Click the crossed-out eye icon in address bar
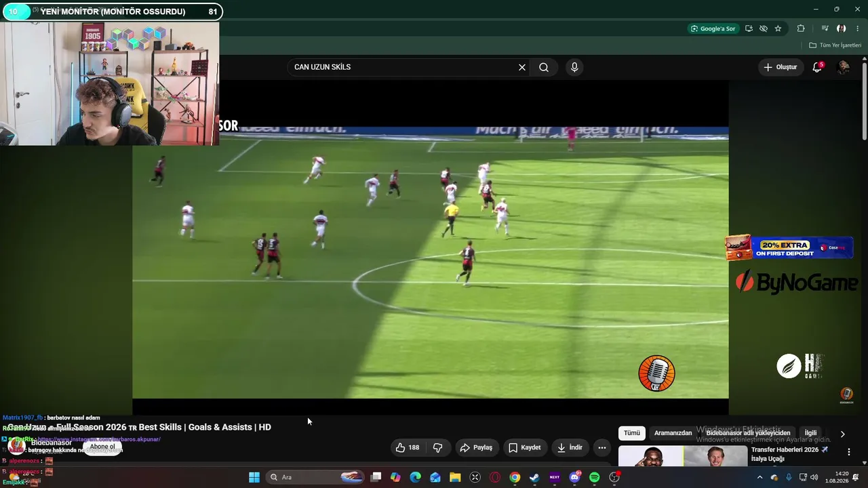868x488 pixels. coord(764,28)
